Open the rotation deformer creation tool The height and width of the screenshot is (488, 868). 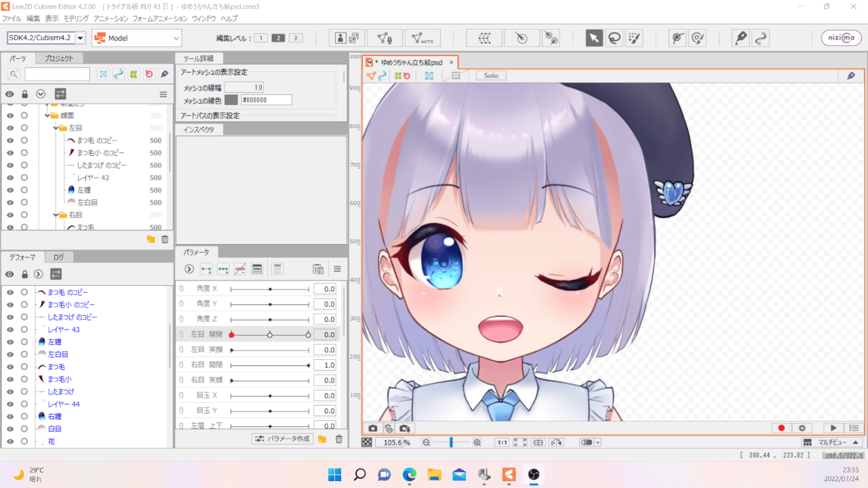point(551,38)
